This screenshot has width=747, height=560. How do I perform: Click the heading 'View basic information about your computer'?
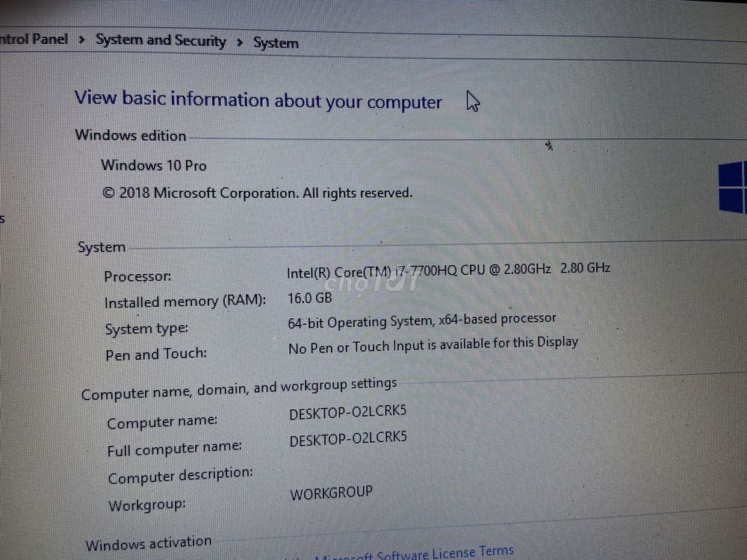(258, 100)
